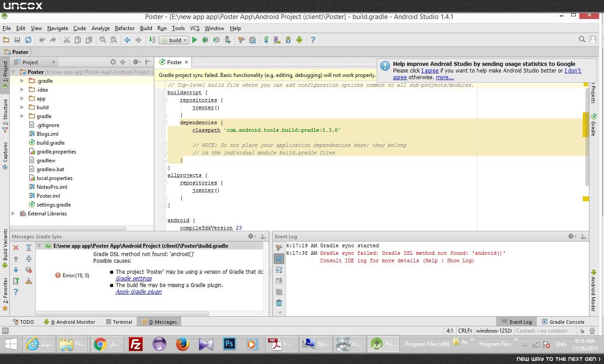Open the Android Monitor tool window tab
This screenshot has height=364, width=604.
[x=69, y=322]
